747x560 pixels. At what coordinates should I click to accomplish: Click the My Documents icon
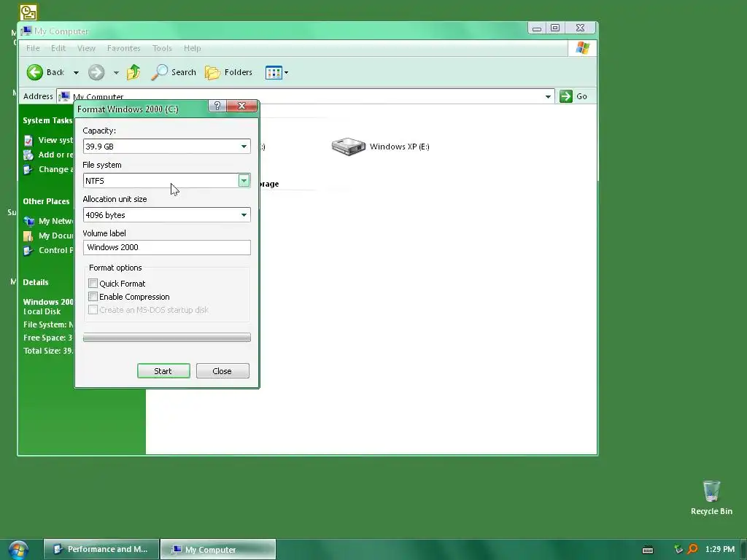click(28, 236)
